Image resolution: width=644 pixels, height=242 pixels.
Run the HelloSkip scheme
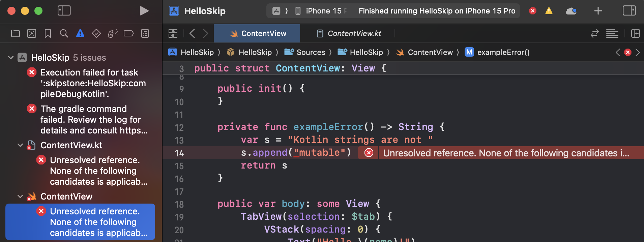[144, 11]
